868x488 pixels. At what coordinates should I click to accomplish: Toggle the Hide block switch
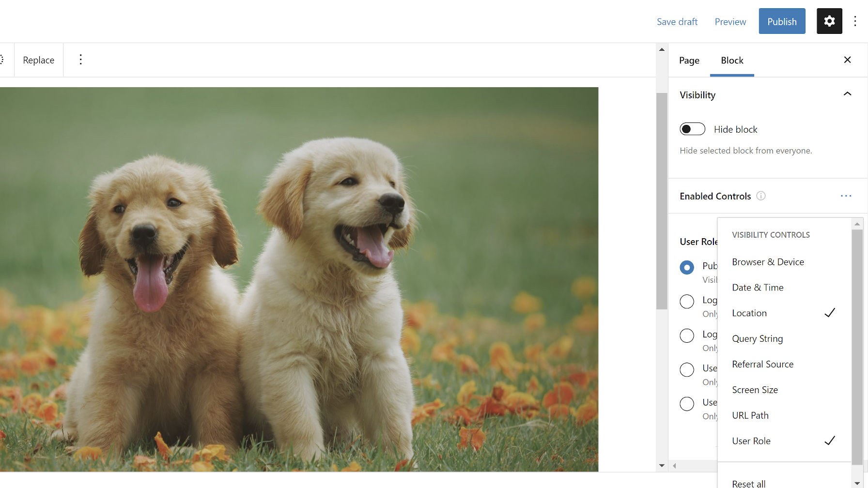(692, 129)
